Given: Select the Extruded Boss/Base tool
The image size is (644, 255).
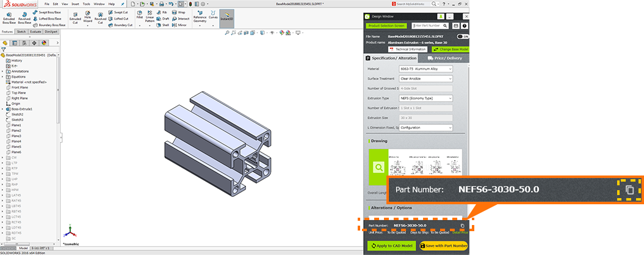Looking at the screenshot, I should tap(8, 18).
